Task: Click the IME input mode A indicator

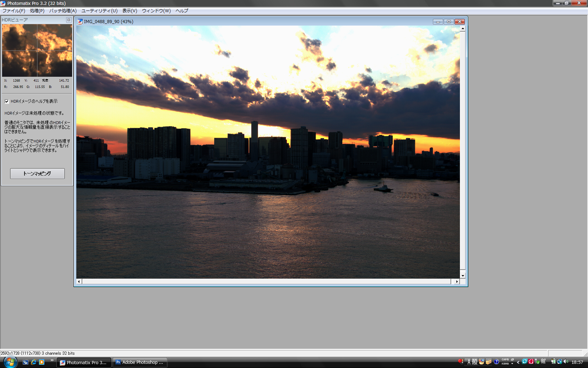Action: pos(469,362)
